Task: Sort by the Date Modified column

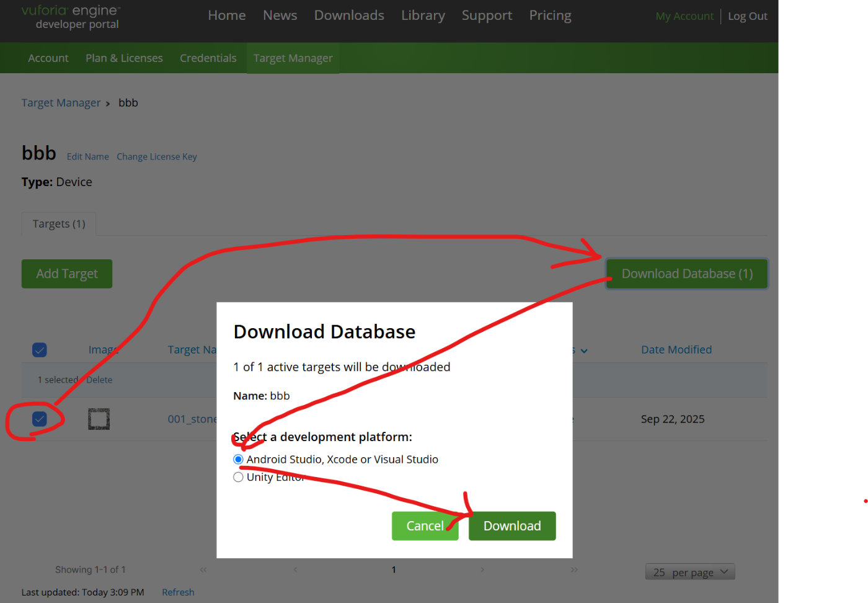Action: [676, 350]
